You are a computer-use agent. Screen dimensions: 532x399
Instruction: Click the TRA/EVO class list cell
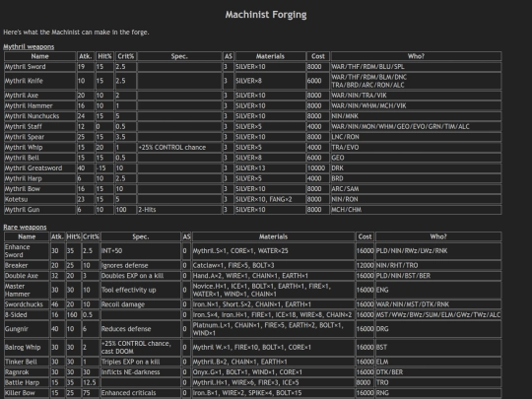(x=416, y=148)
